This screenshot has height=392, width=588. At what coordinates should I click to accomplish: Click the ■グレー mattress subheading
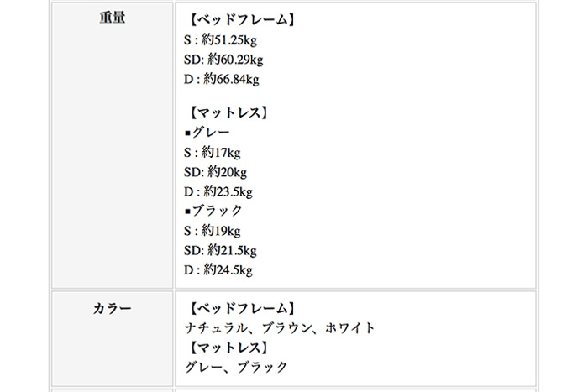[207, 133]
